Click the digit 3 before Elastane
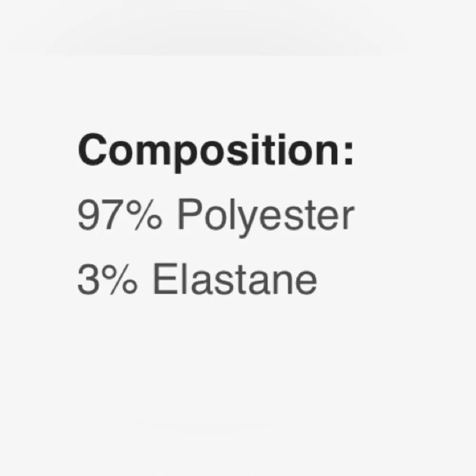 point(88,280)
